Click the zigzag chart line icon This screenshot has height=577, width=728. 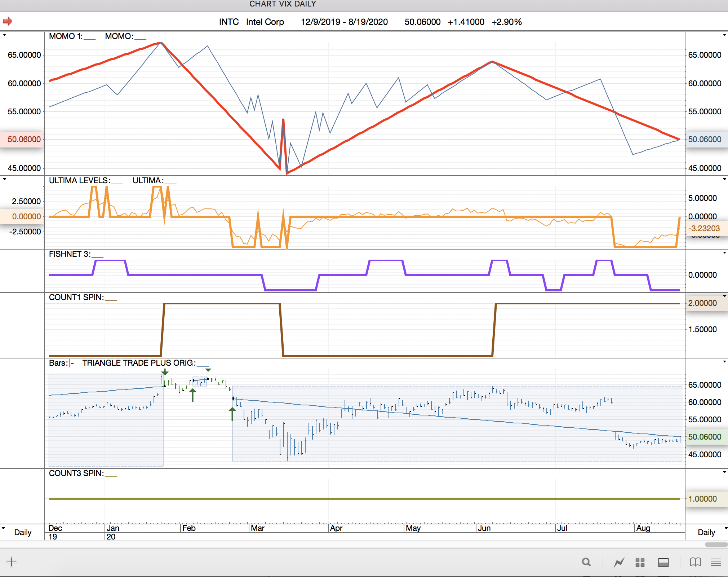pyautogui.click(x=619, y=562)
